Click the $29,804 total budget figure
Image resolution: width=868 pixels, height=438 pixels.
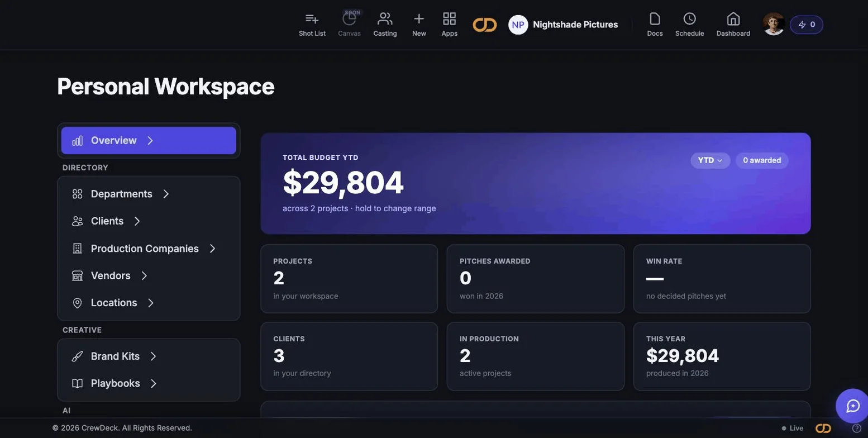(343, 183)
